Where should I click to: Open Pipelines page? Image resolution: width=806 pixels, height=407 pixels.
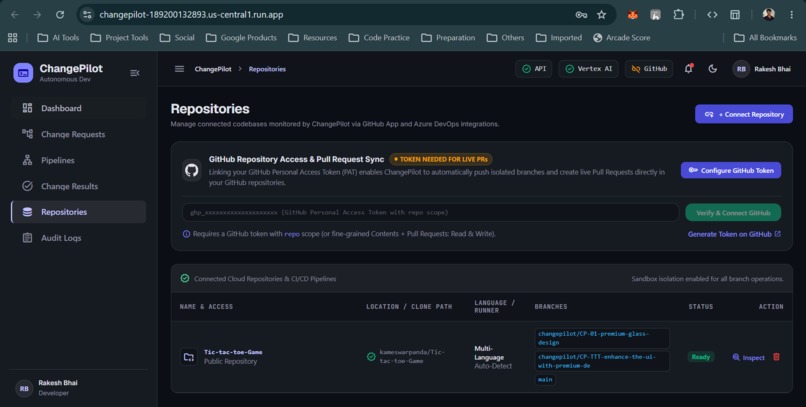tap(78, 160)
